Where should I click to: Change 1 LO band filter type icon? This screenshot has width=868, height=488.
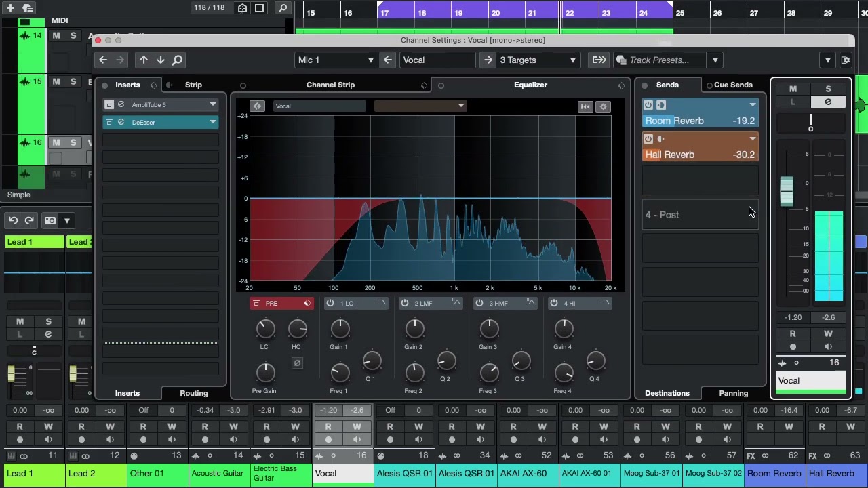point(382,303)
